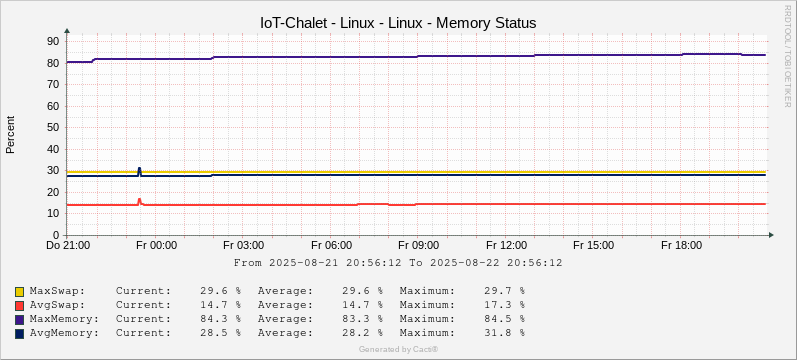Click the From–To date range text

tap(398, 263)
